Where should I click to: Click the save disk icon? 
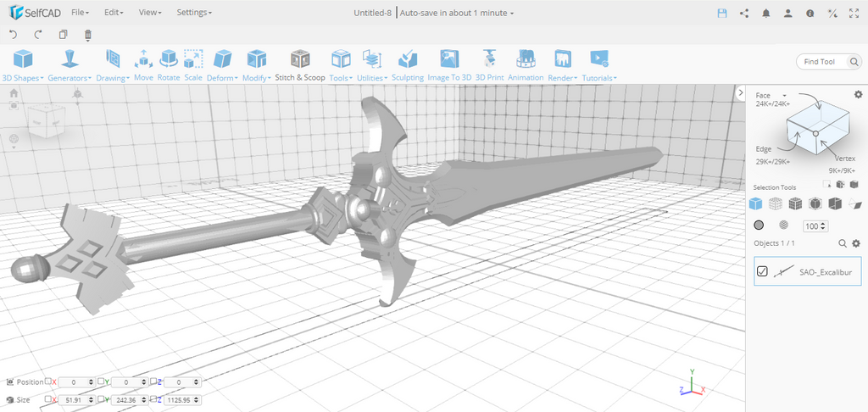pyautogui.click(x=722, y=14)
